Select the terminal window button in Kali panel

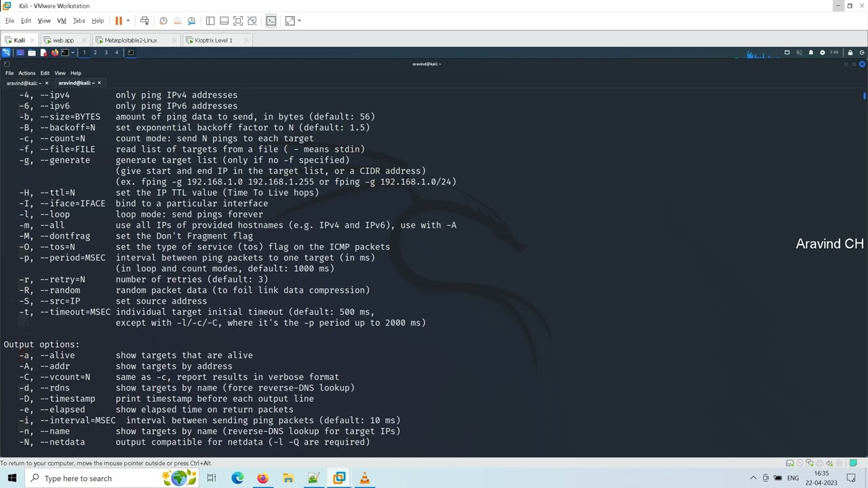tap(131, 52)
